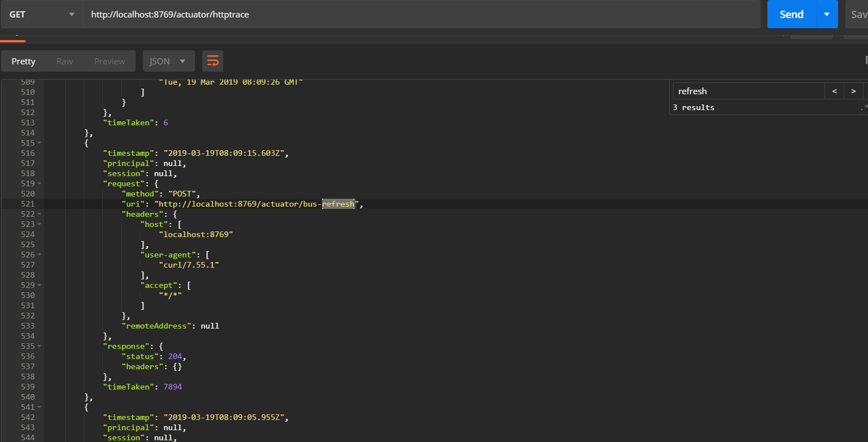Click the "remoteAddress": null line
This screenshot has height=442, width=868.
point(170,326)
